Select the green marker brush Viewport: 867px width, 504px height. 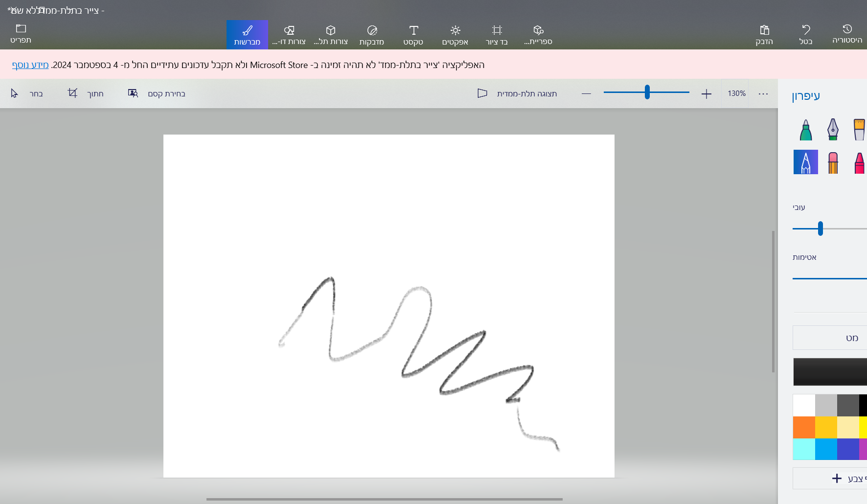(806, 130)
